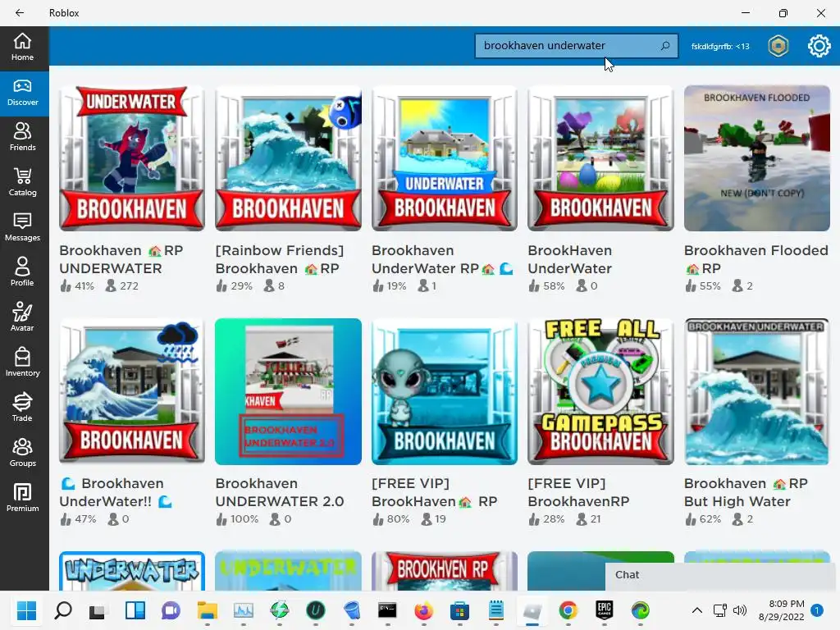
Task: Open the Chat panel bar
Action: [719, 575]
